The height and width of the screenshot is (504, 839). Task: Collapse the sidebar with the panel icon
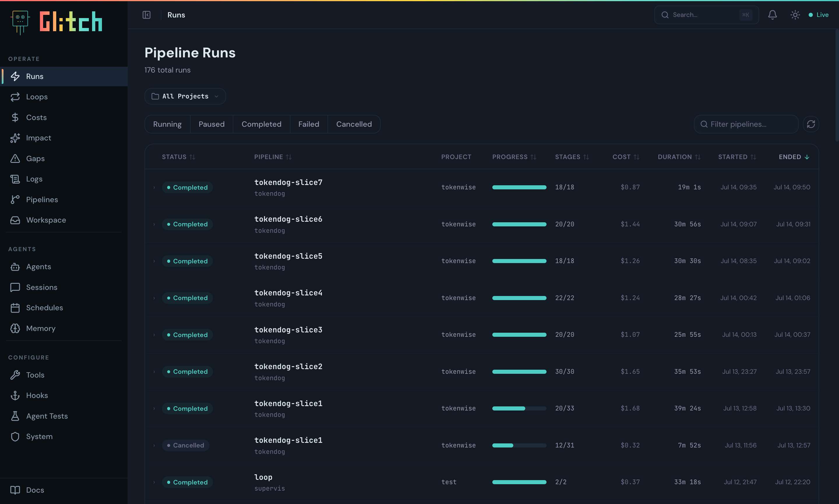point(146,15)
